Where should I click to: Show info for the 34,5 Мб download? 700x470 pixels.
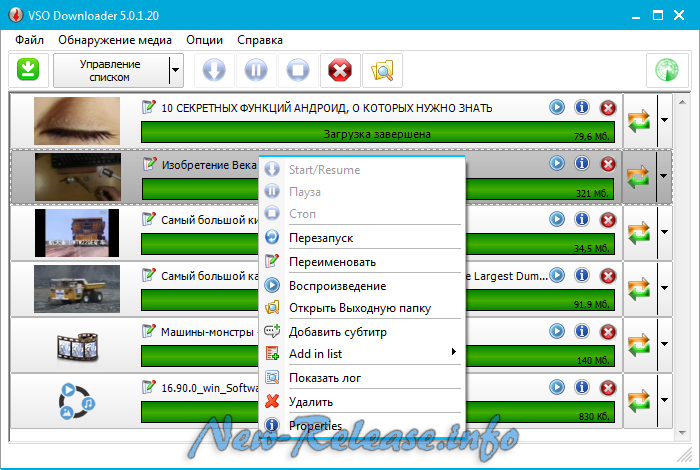point(582,219)
